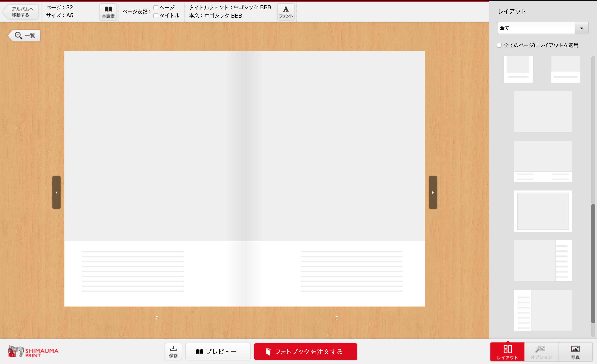Click フォトブックを注文する order button

coord(306,352)
